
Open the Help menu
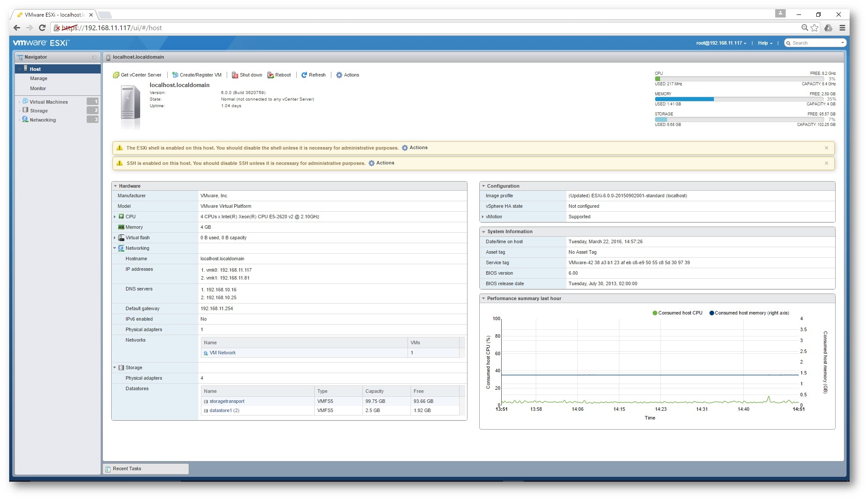[765, 43]
